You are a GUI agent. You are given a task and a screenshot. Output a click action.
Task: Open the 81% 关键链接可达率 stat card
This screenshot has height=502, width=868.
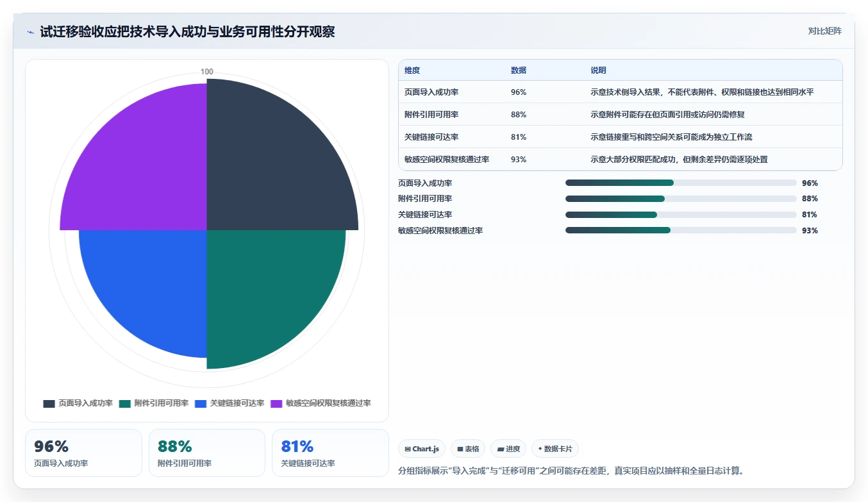tap(331, 453)
